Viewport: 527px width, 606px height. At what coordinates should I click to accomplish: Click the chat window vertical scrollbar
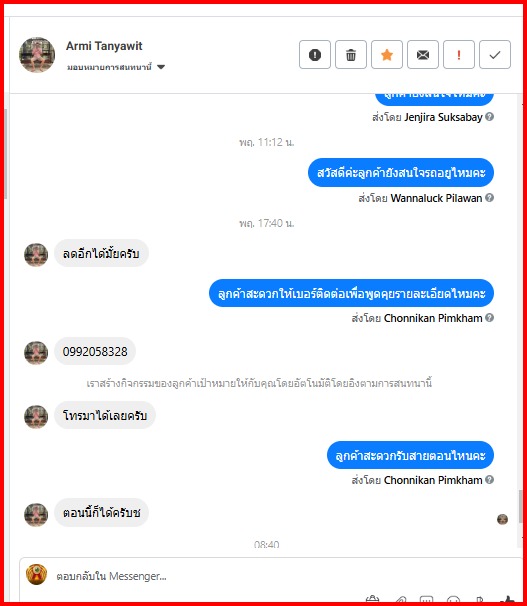520,506
